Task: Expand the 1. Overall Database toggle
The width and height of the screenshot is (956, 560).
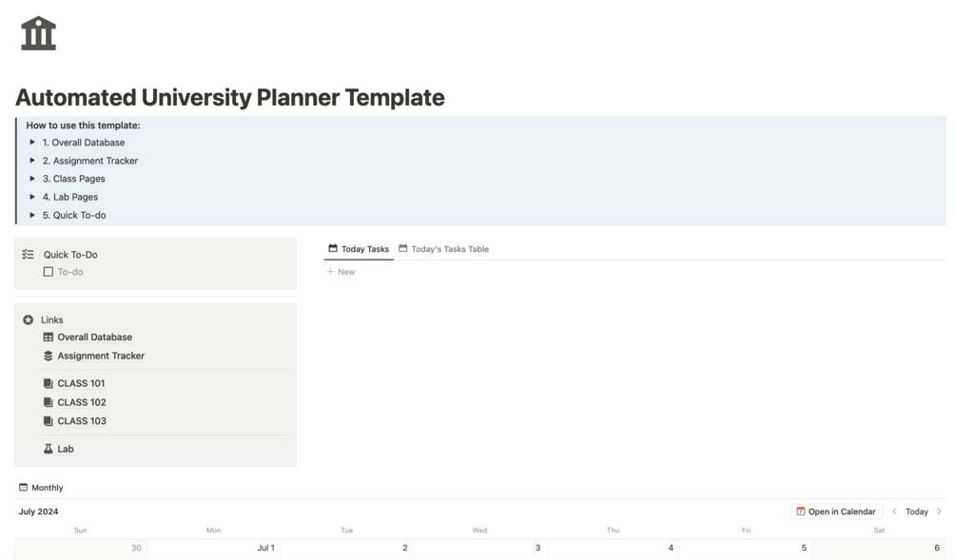Action: tap(32, 143)
